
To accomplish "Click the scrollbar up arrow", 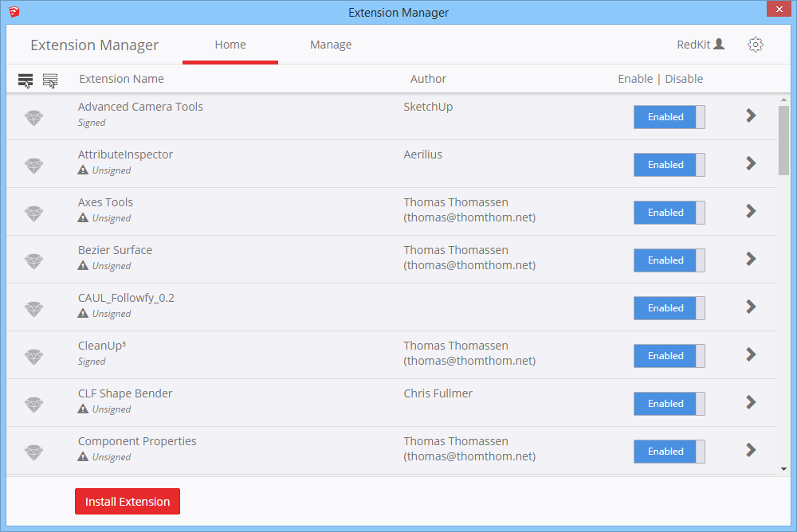I will click(783, 100).
